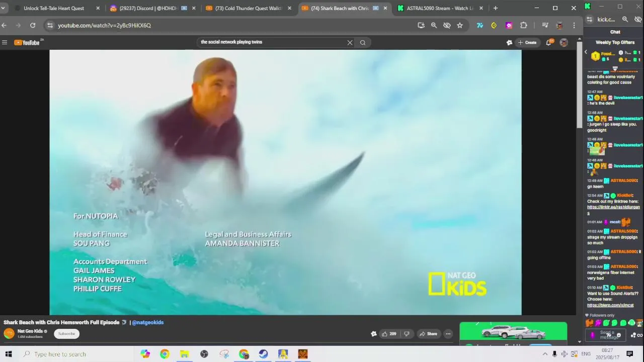Open the more actions ellipsis under the video
This screenshot has height=362, width=644.
tap(448, 334)
